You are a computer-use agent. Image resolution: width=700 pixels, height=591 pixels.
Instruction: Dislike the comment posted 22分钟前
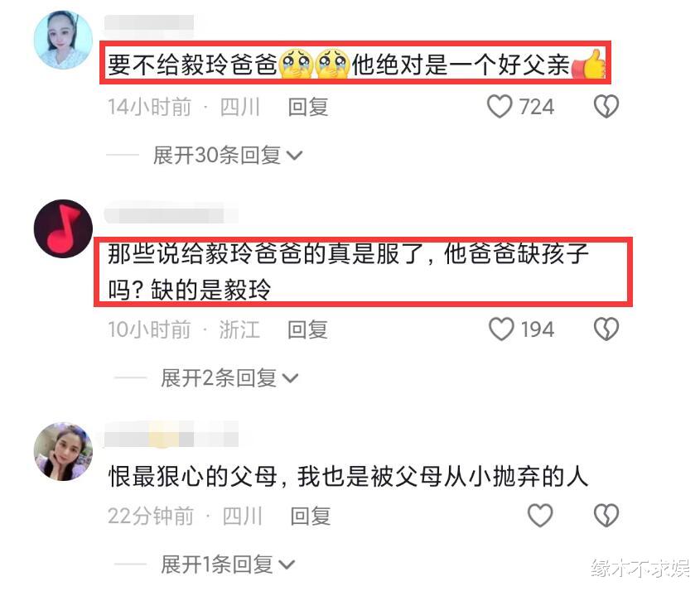[606, 516]
